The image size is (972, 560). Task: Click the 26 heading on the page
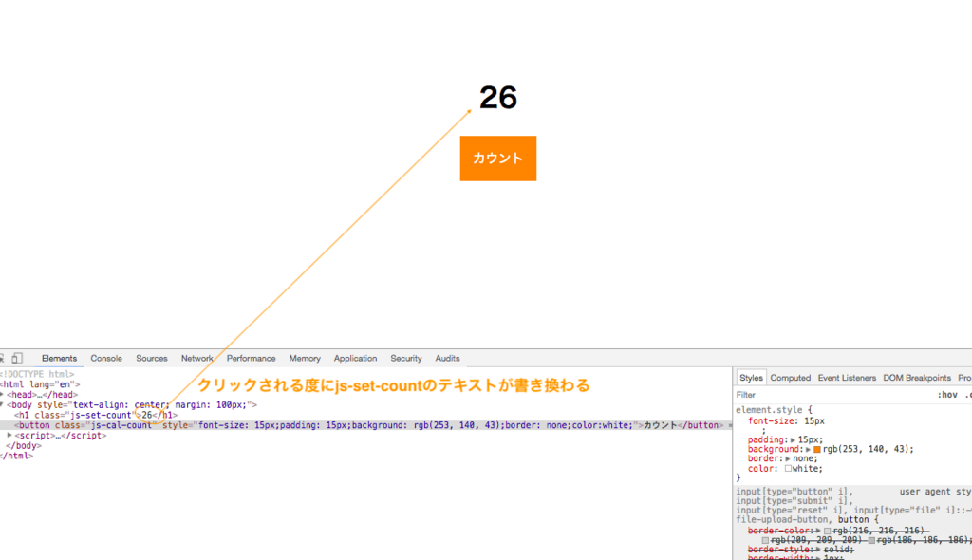(x=497, y=98)
